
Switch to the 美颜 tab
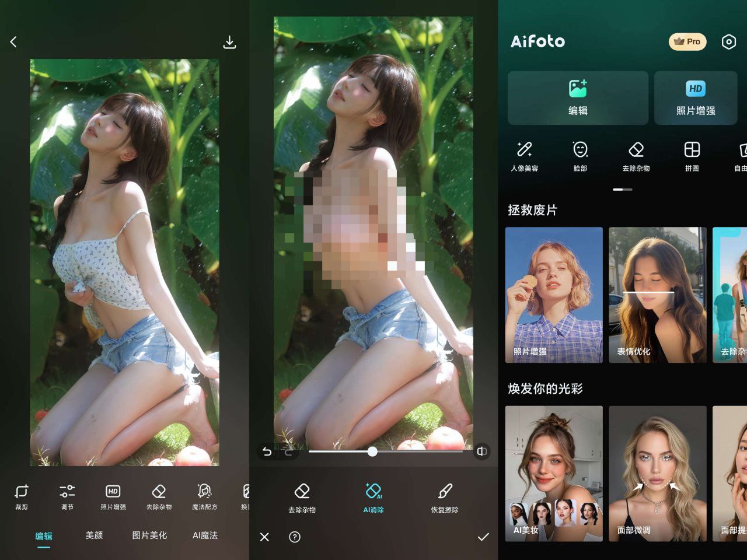point(94,535)
